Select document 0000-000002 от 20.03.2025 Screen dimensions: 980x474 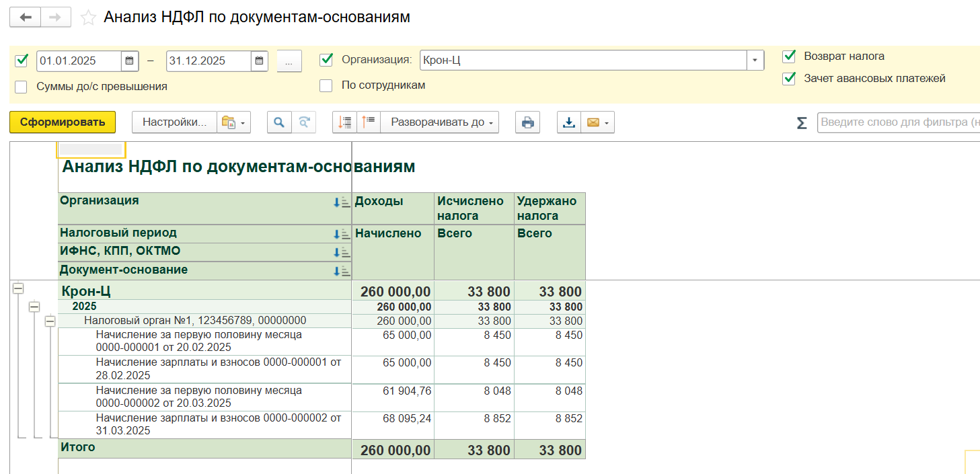(204, 397)
